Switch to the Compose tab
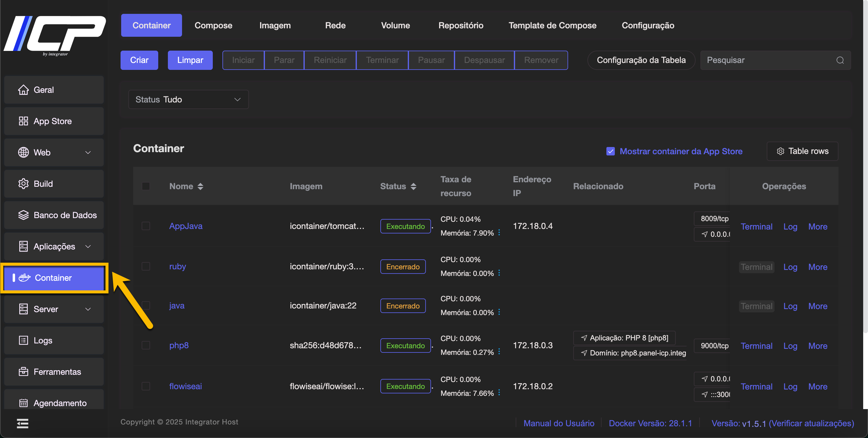 [213, 25]
